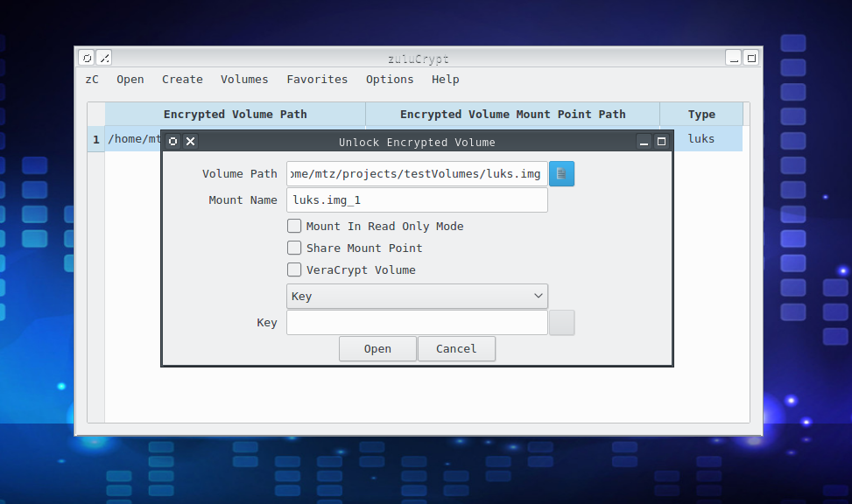This screenshot has height=504, width=852.
Task: Click the /home/mt path cell in row 1
Action: pyautogui.click(x=134, y=138)
